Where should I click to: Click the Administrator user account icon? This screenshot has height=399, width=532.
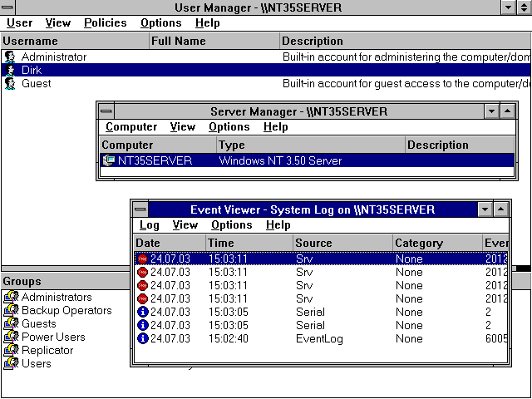click(x=10, y=57)
